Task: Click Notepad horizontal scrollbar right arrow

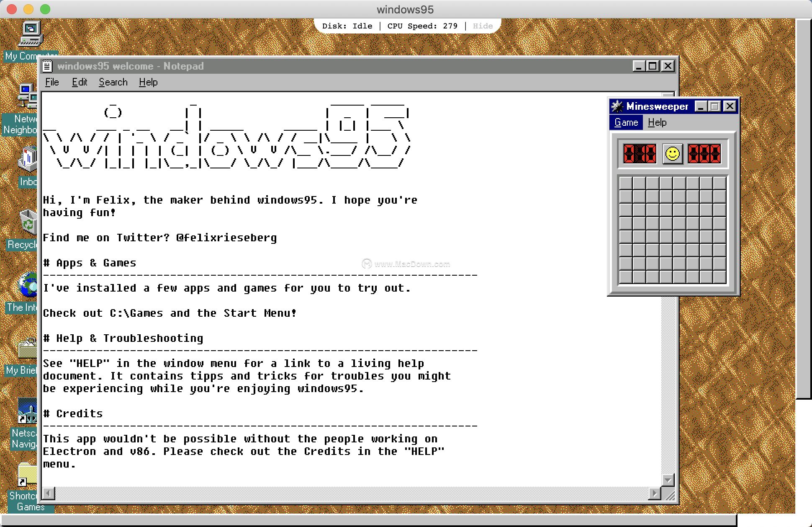Action: click(654, 493)
